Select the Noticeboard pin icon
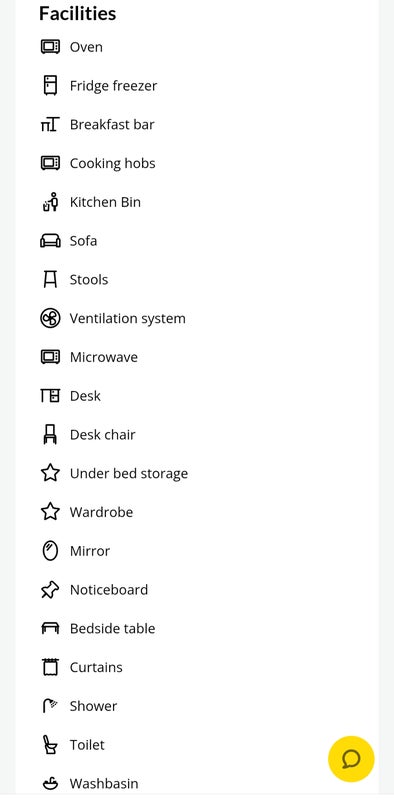394x800 pixels. click(x=50, y=590)
